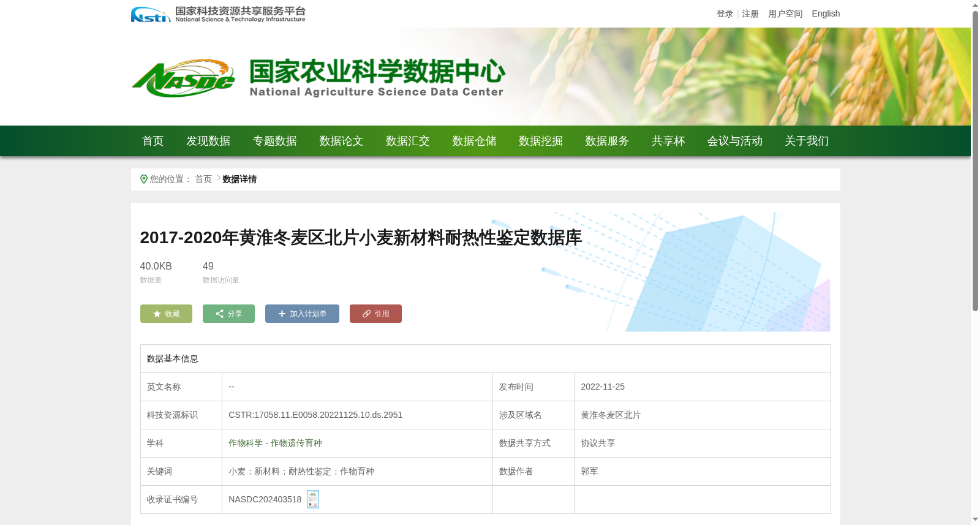
Task: Click the scrollbar down arrow
Action: pyautogui.click(x=975, y=519)
